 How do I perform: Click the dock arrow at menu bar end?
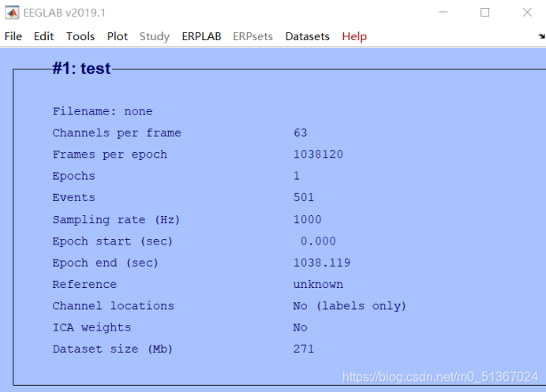pos(541,36)
